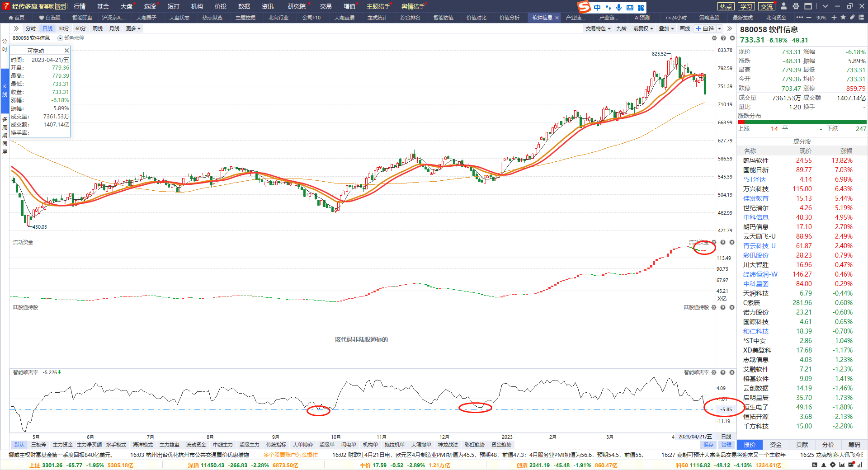Increase zoom with the plus icon
Screen dimensions: 868x470
(x=834, y=18)
